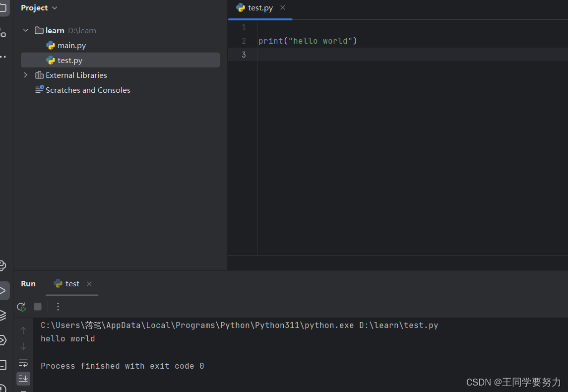Collapse the learn folder
568x392 pixels.
click(x=26, y=30)
